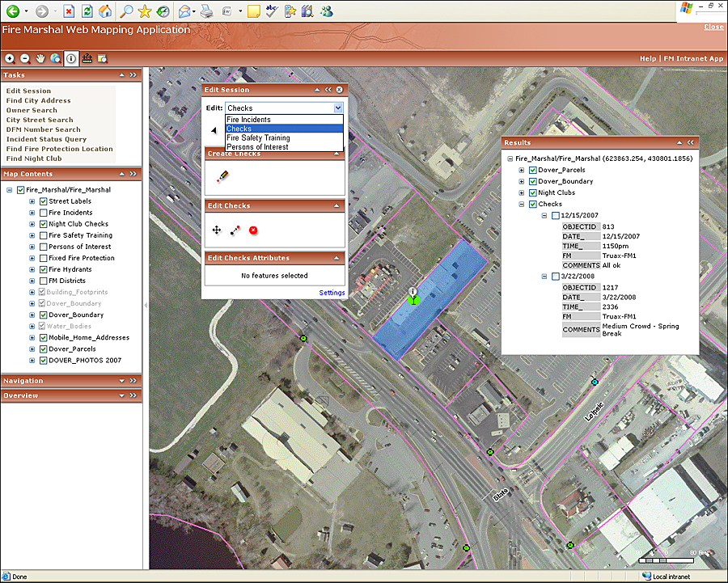728x583 pixels.
Task: Click the red delete feature icon
Action: (253, 230)
